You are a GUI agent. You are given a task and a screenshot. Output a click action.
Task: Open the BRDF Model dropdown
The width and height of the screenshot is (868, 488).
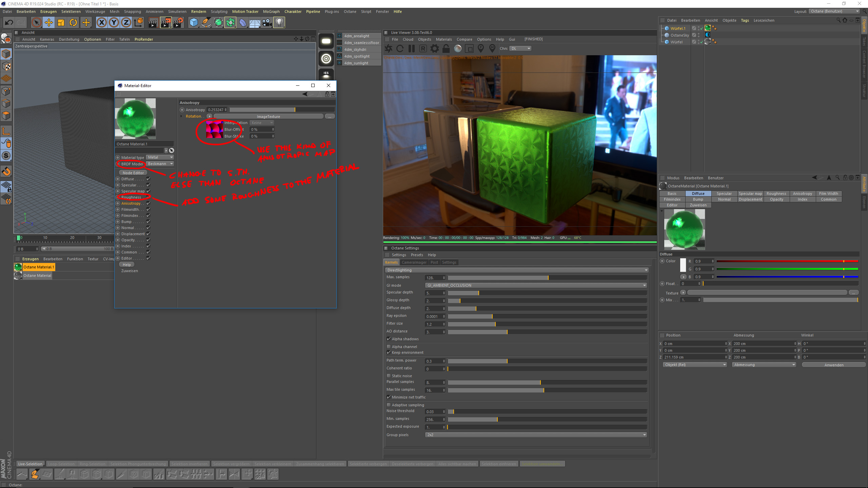pyautogui.click(x=160, y=164)
